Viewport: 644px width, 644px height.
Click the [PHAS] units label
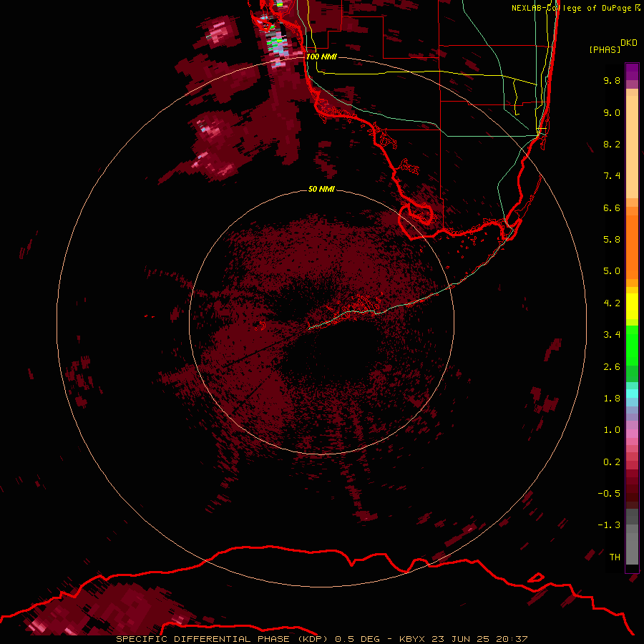click(605, 50)
